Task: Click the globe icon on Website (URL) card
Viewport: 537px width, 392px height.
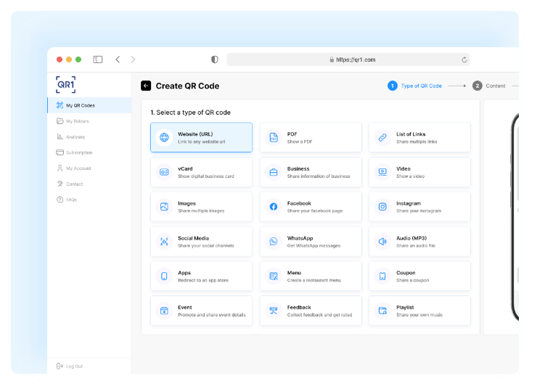Action: pyautogui.click(x=164, y=137)
